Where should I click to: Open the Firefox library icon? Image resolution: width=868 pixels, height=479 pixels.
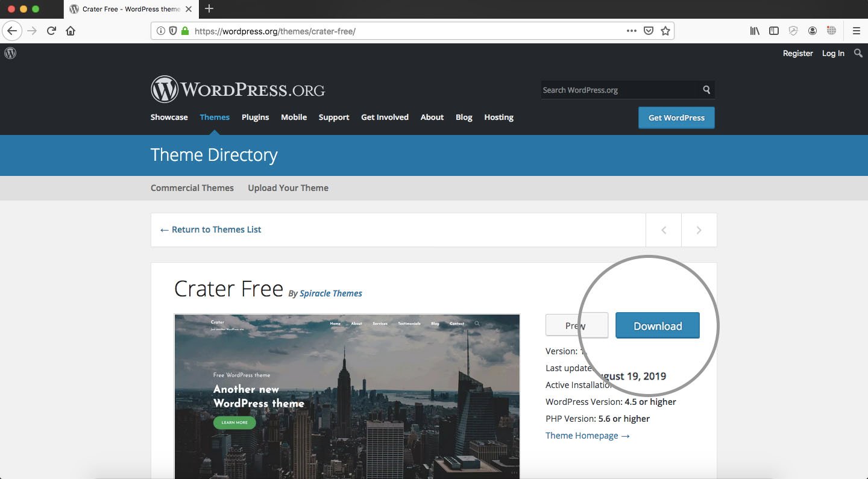click(x=755, y=31)
